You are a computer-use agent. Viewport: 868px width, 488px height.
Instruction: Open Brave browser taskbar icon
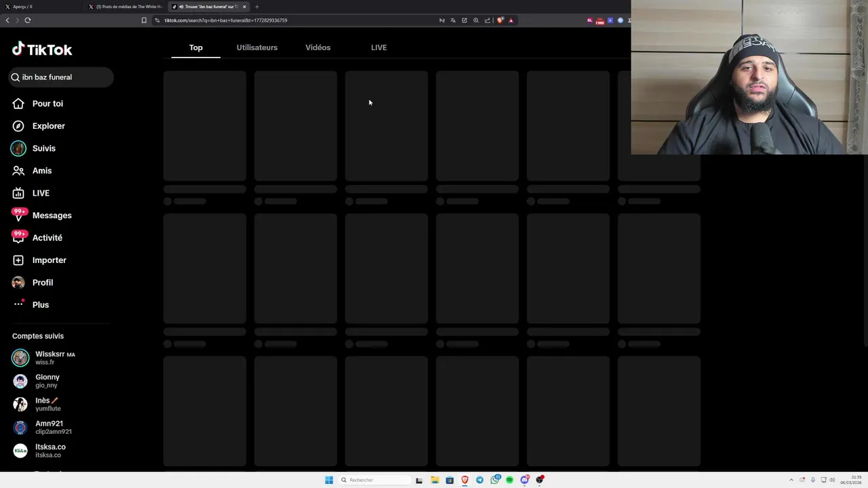click(x=465, y=480)
